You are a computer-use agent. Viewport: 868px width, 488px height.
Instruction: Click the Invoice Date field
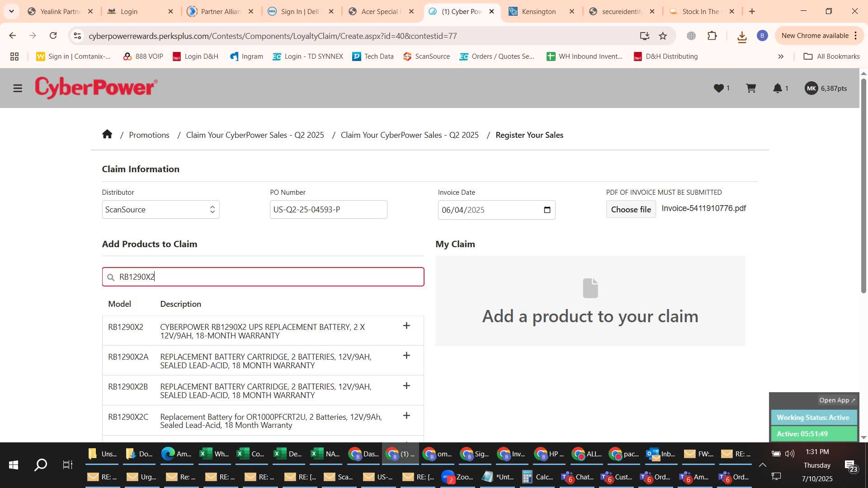pyautogui.click(x=496, y=210)
